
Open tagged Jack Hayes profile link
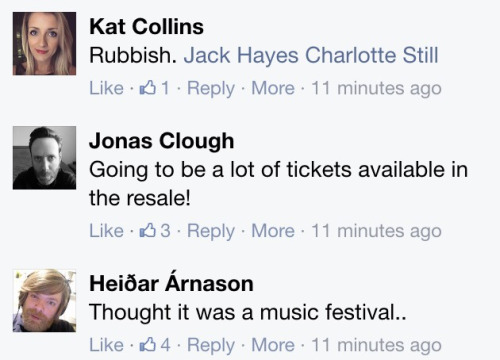[x=241, y=56]
